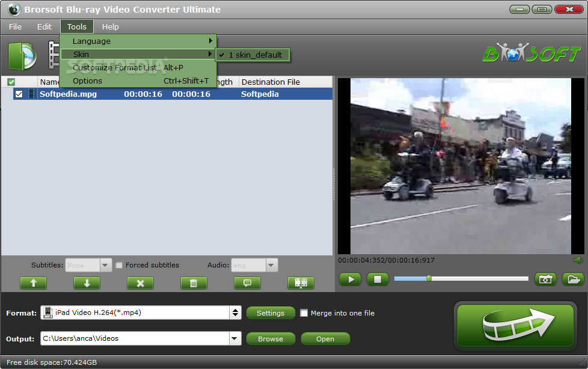Remove selected item with X button

coord(140,283)
